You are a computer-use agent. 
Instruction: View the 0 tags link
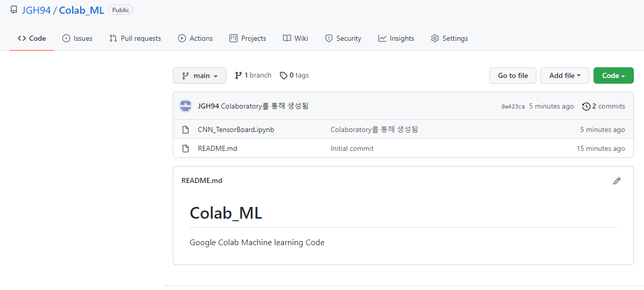tap(294, 75)
